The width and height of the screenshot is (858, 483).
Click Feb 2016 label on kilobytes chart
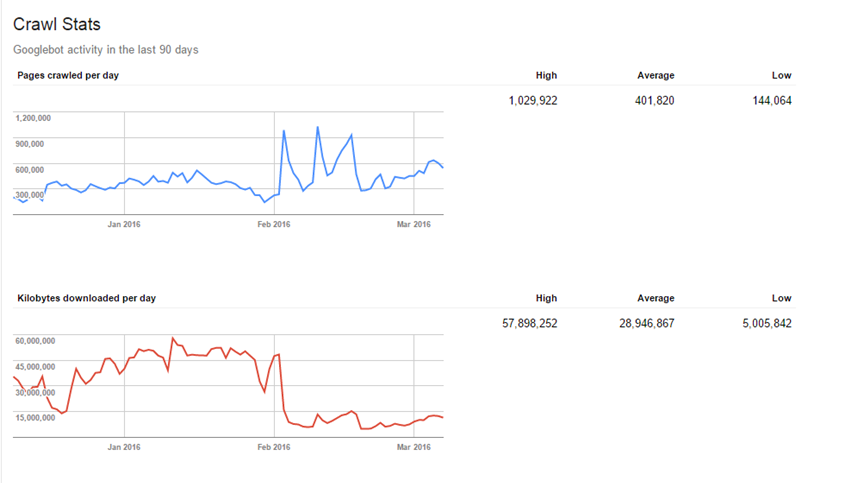pyautogui.click(x=274, y=447)
